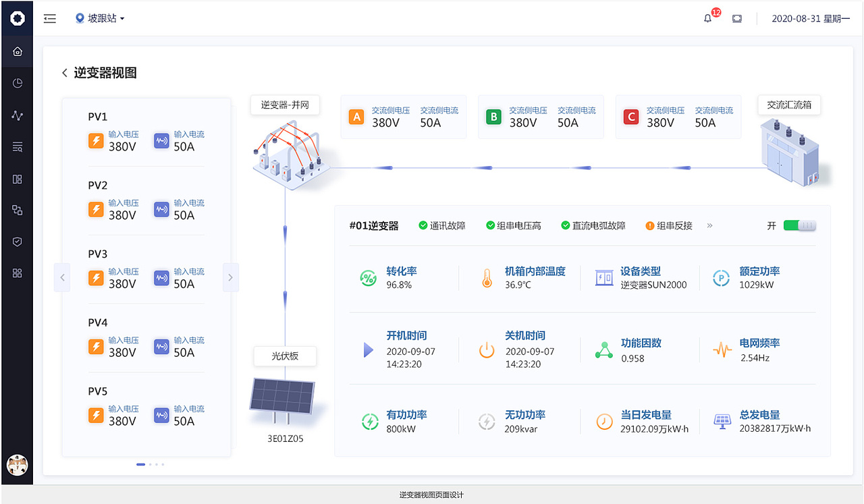The height and width of the screenshot is (504, 864).
Task: Open the layout/device panel sidebar icon
Action: 17,178
